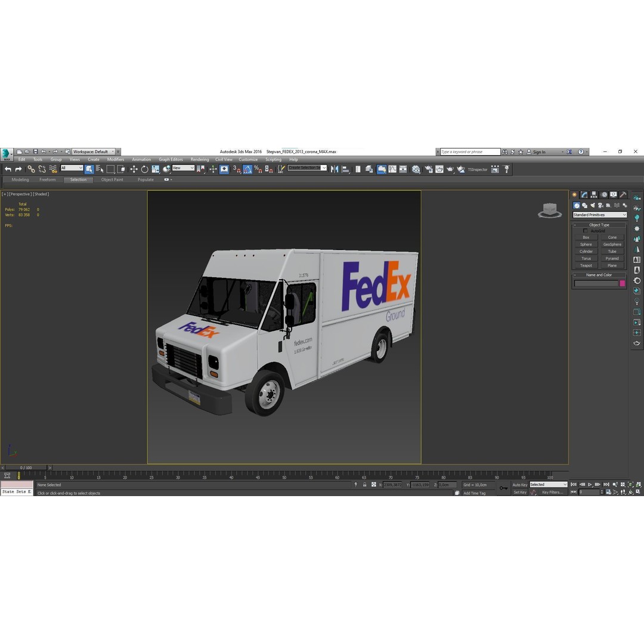This screenshot has width=644, height=644.
Task: Create a Teapot primitive button
Action: pos(586,265)
